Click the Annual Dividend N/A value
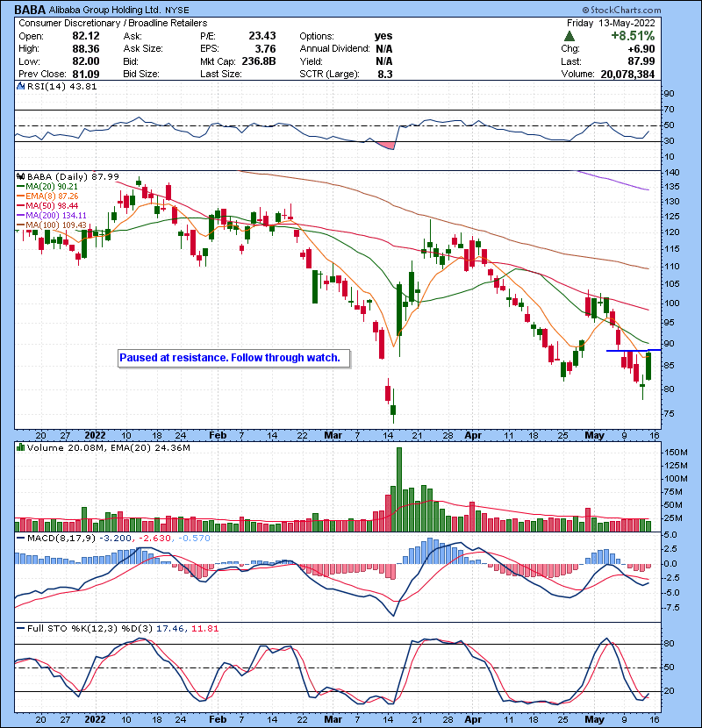Image resolution: width=702 pixels, height=728 pixels. point(384,49)
